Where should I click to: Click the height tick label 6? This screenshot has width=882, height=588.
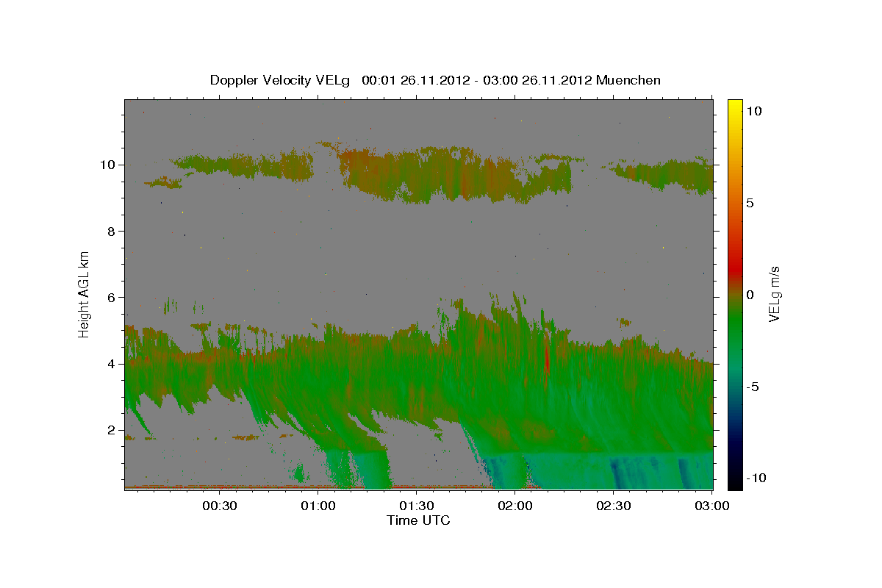pos(112,297)
